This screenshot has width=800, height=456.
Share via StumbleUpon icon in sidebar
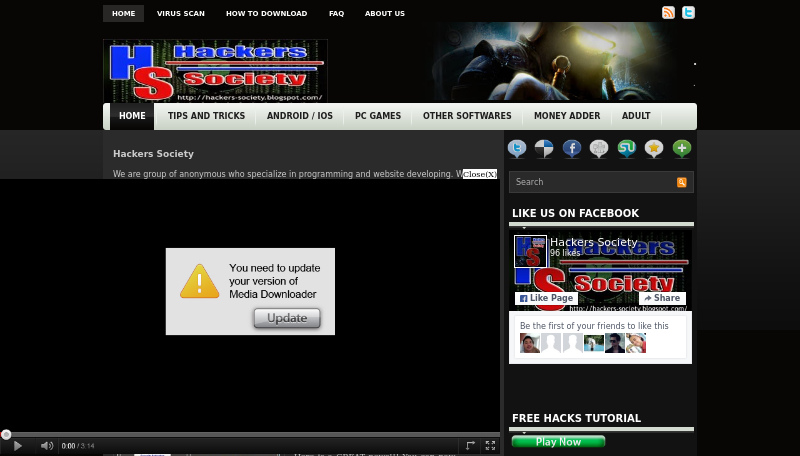point(627,148)
